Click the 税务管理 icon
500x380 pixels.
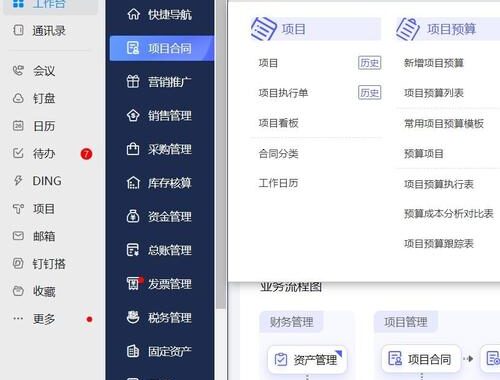click(x=133, y=317)
